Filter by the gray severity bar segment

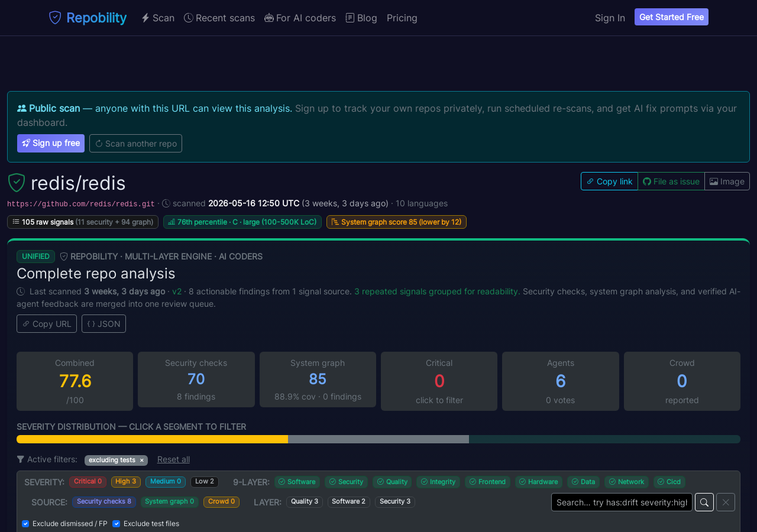tap(378, 439)
